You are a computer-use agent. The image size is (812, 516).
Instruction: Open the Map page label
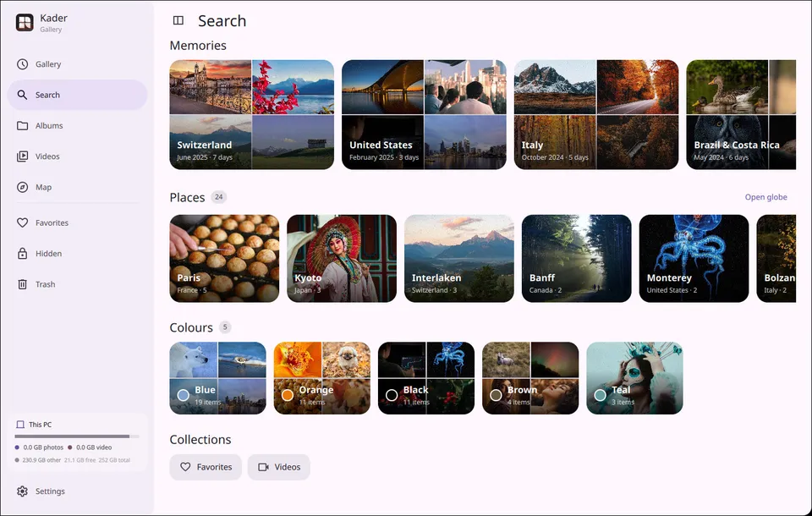(x=43, y=187)
